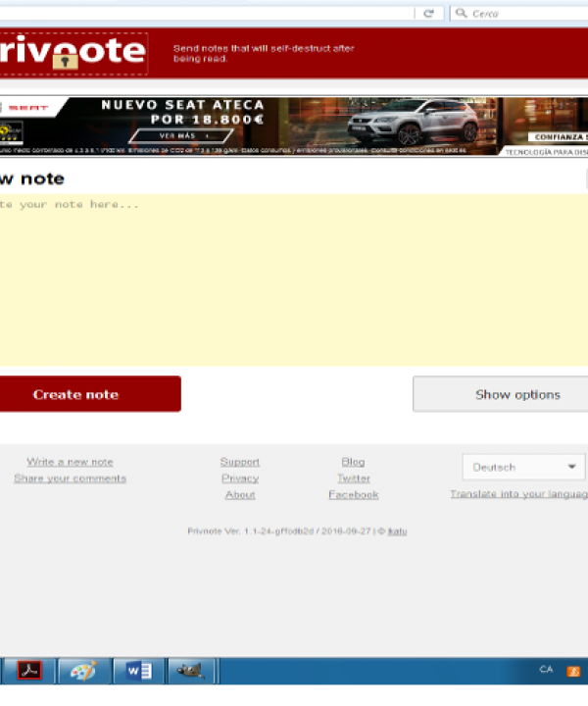Open GIMP from the taskbar

click(191, 671)
